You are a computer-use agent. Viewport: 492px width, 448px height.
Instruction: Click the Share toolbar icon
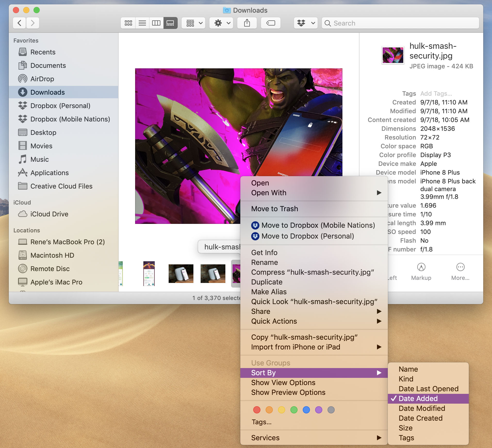point(247,23)
